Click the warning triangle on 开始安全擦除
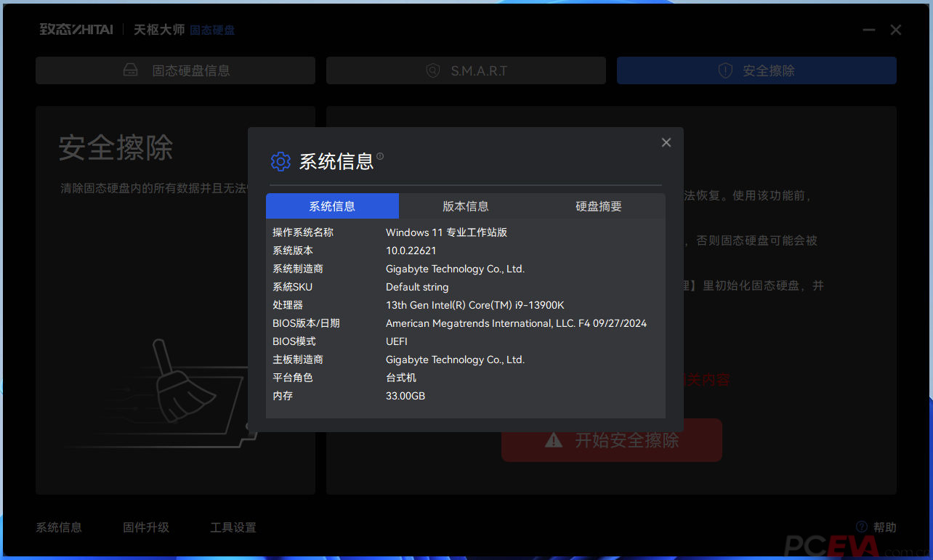933x560 pixels. point(554,440)
